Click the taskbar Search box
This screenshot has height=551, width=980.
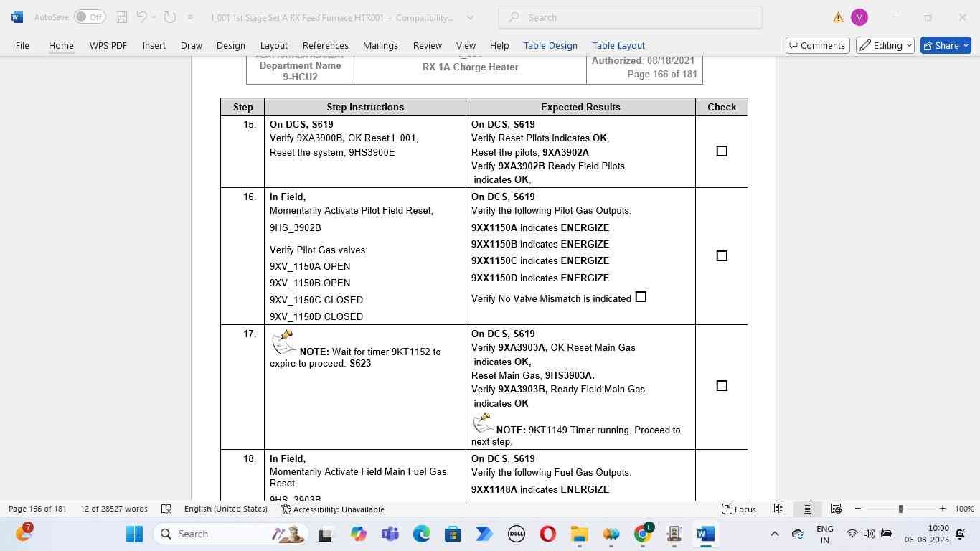(232, 534)
